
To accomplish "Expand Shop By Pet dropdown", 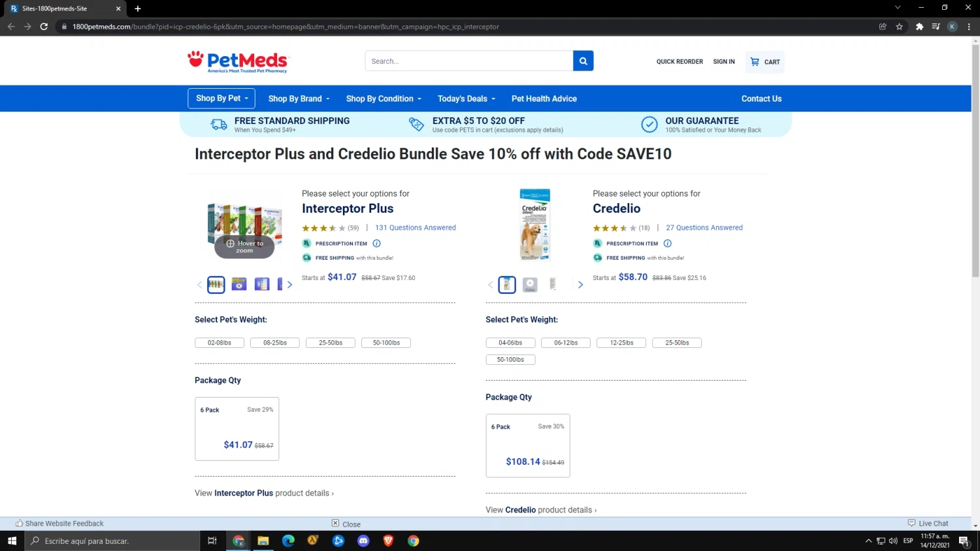I will (222, 98).
